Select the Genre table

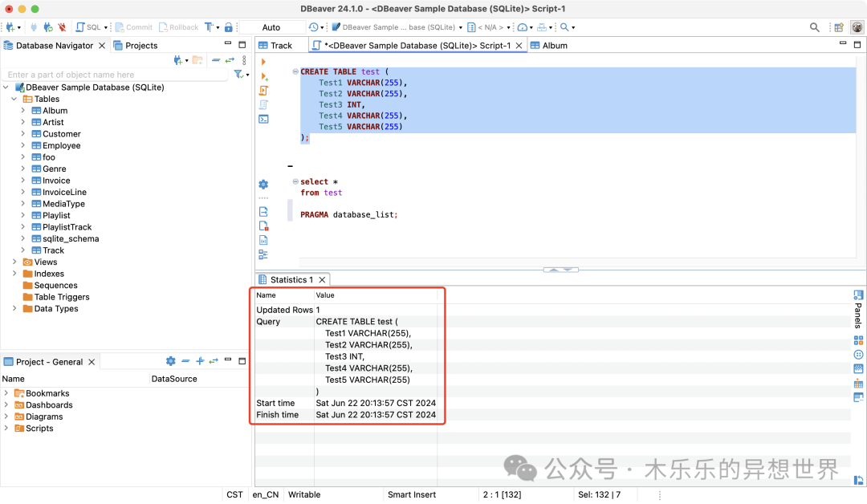click(x=55, y=169)
